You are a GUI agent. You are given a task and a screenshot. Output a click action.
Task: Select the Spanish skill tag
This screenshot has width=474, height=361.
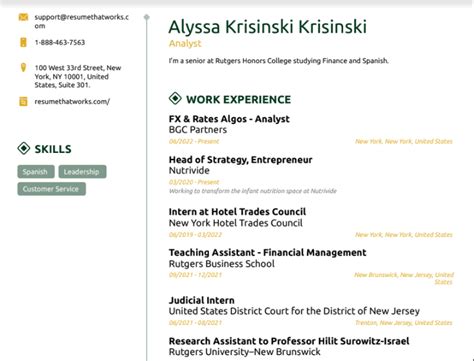(x=36, y=172)
